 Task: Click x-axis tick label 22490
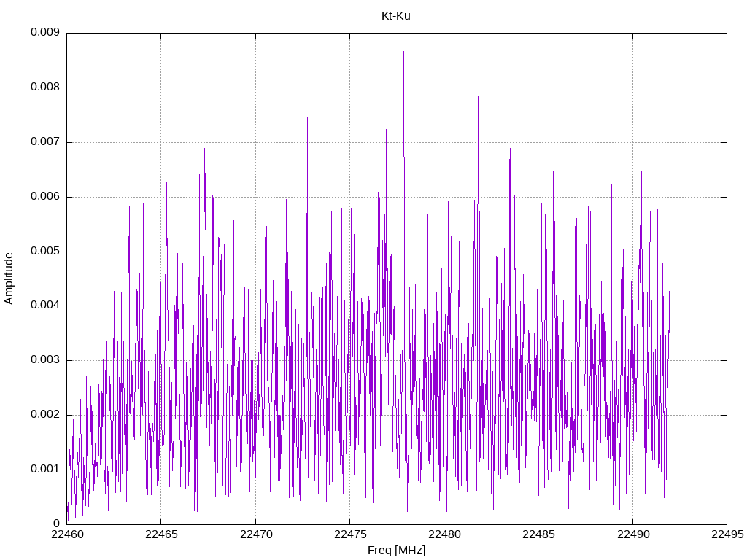pos(633,534)
